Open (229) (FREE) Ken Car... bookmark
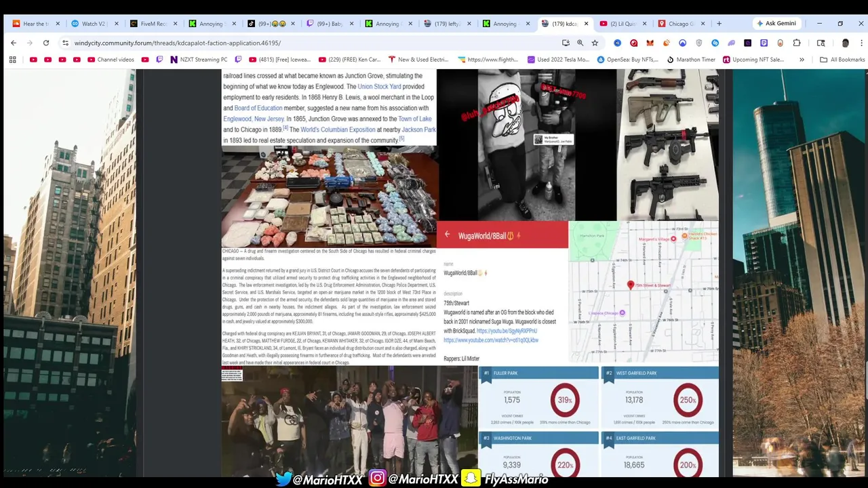This screenshot has height=488, width=868. [x=349, y=60]
